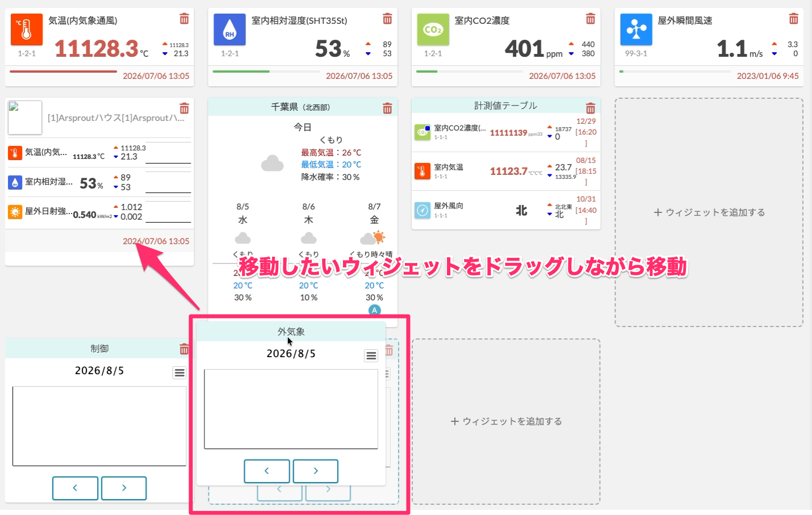
Task: Delete the Arsproutハウス widget with trash icon
Action: pyautogui.click(x=184, y=108)
